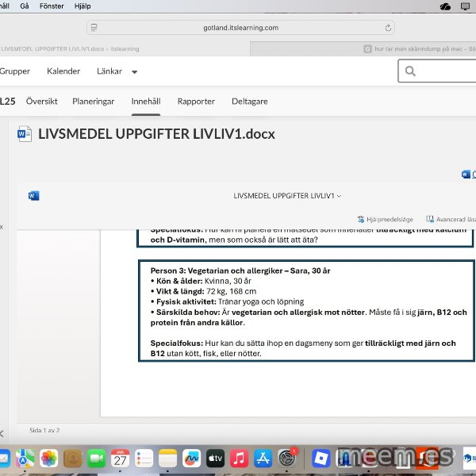Click the 'Fysisk aktivitet: Tränar yoga' line
476x476 pixels.
click(x=227, y=301)
